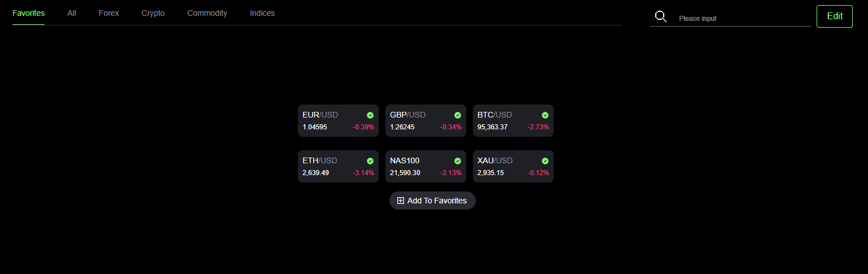Go to the Commodity tab

207,13
